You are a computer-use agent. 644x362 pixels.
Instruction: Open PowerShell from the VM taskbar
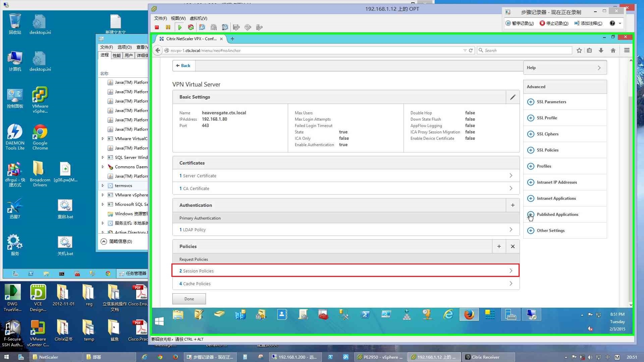365,315
